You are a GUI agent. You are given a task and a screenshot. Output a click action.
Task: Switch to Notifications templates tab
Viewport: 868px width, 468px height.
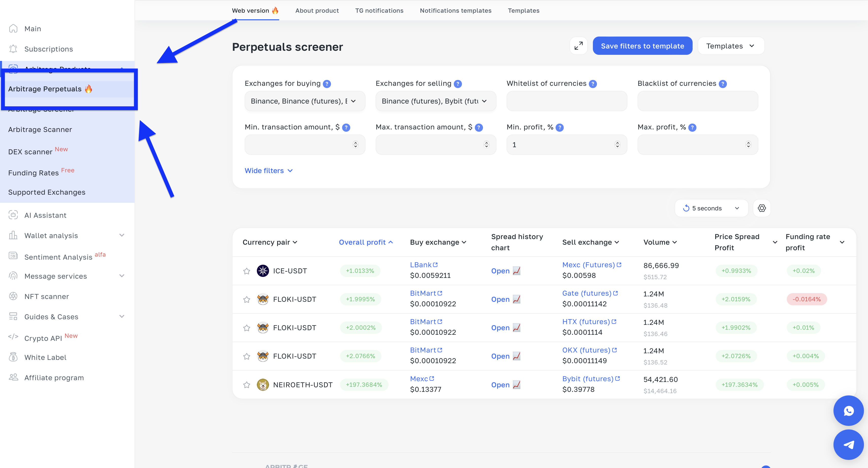point(456,10)
